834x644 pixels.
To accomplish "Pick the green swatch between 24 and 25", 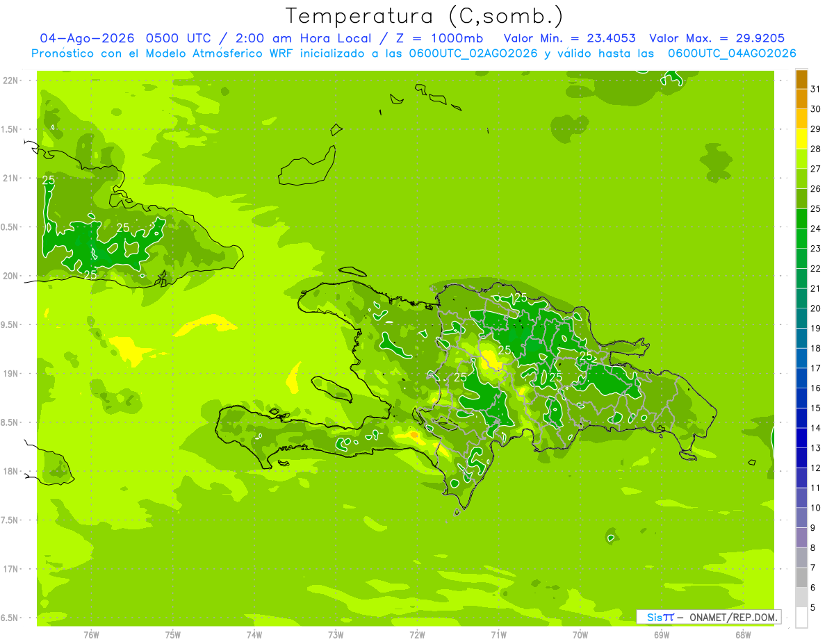I will pyautogui.click(x=802, y=219).
